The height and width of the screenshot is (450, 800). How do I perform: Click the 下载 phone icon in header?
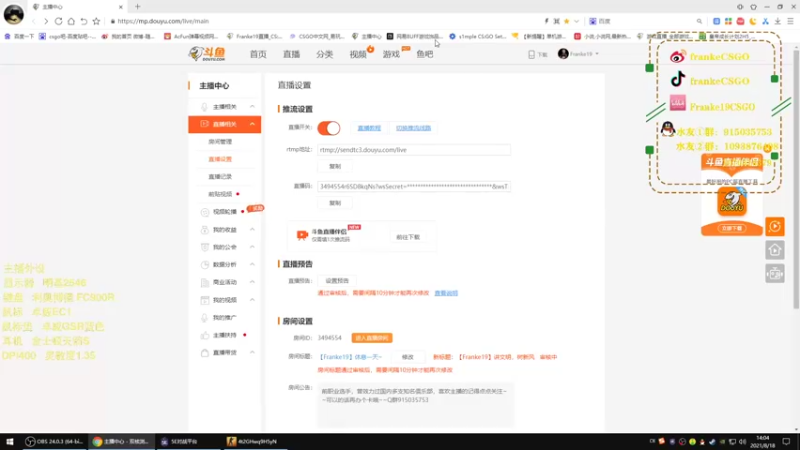pos(531,54)
